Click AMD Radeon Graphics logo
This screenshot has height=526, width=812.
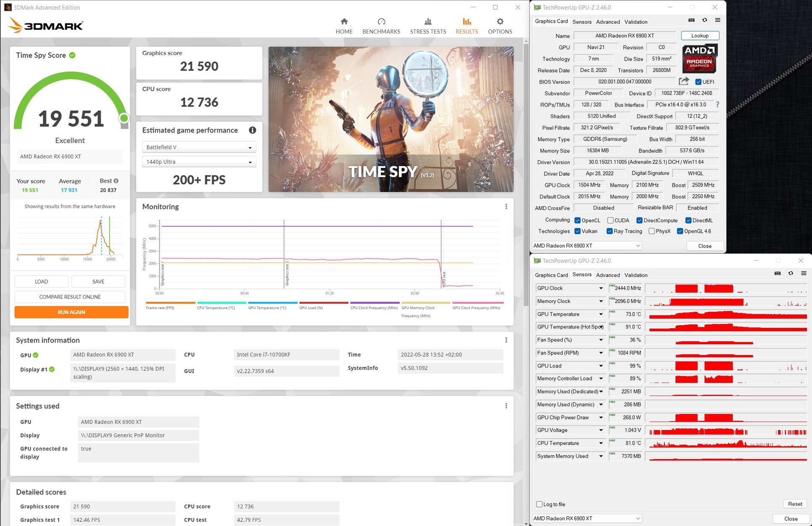coord(699,58)
